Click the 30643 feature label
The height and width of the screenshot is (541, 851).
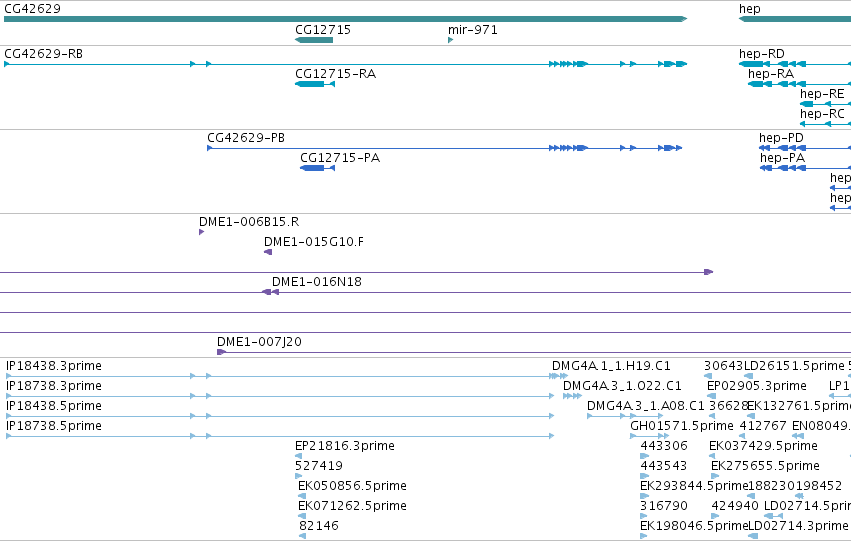(x=723, y=366)
